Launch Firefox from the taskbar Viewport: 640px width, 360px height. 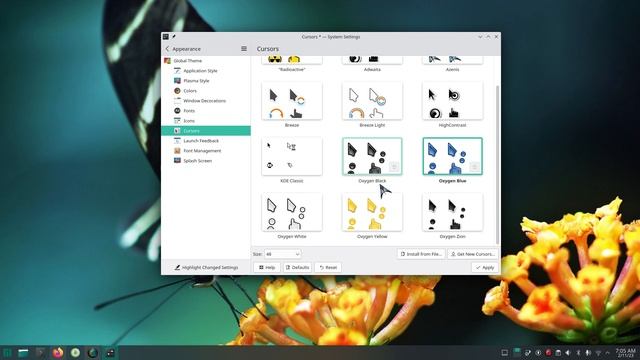(58, 353)
